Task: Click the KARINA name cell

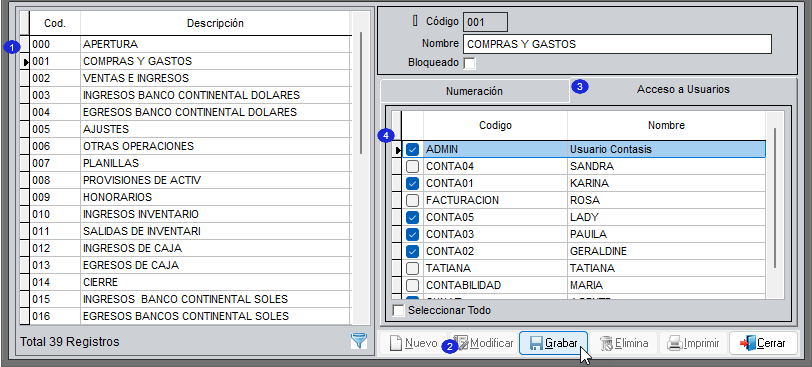Action: tap(666, 183)
